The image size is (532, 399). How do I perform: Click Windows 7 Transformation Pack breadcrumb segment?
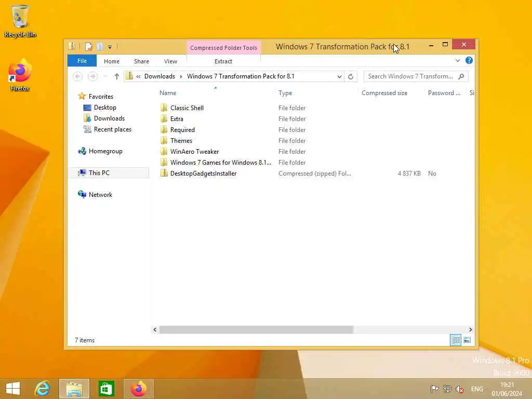[241, 76]
